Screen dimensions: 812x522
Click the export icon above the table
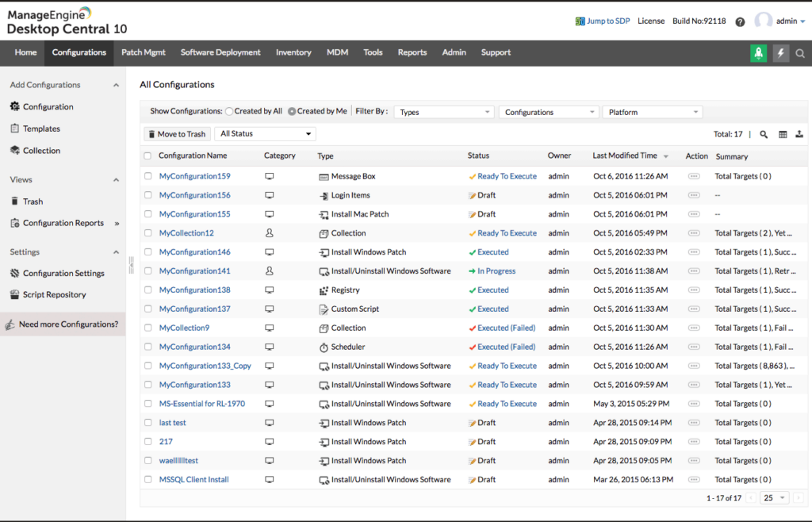click(x=799, y=136)
